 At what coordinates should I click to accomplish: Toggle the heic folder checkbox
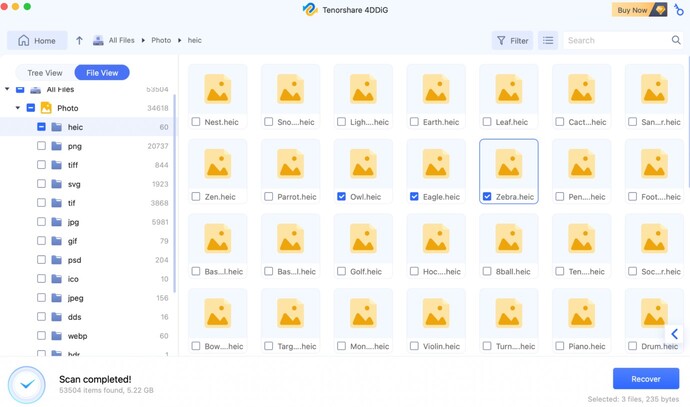[41, 127]
